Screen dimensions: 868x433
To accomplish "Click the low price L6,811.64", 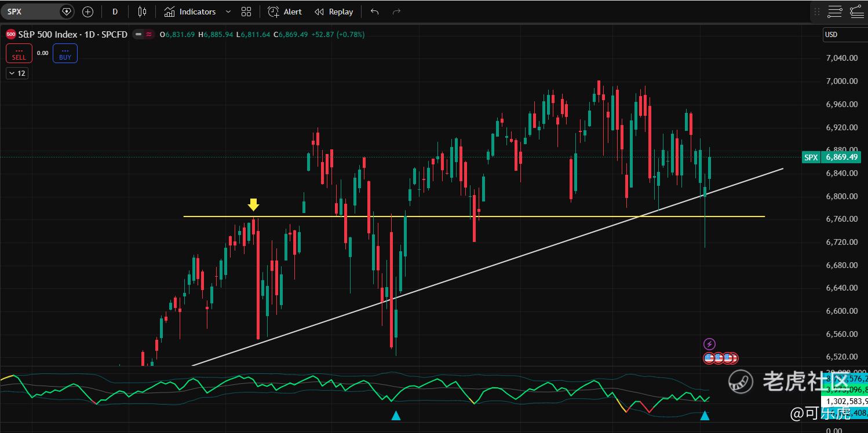I will (x=253, y=35).
